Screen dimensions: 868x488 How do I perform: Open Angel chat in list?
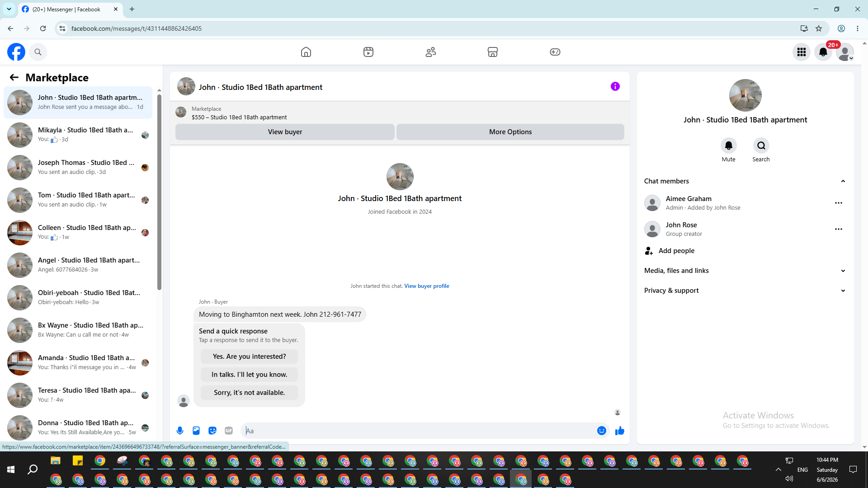pos(78,265)
